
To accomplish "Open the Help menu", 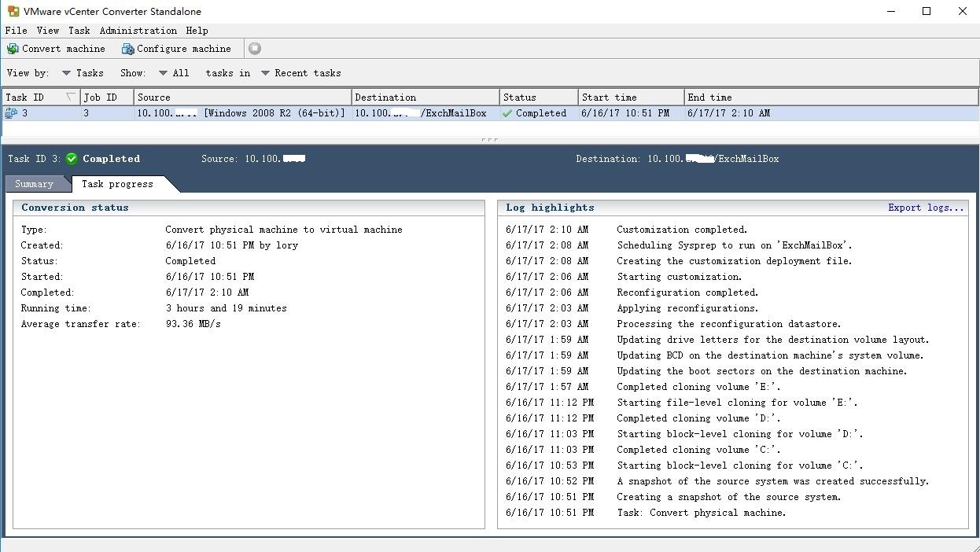I will tap(197, 31).
